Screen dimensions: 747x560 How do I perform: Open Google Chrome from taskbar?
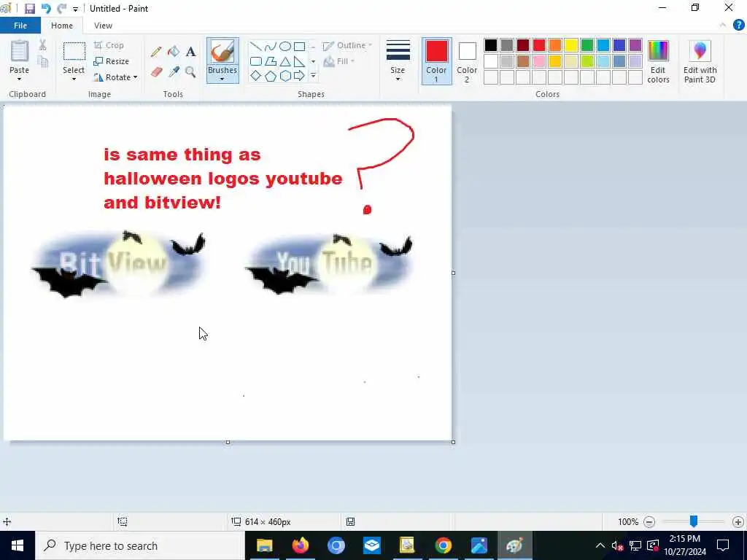pyautogui.click(x=443, y=545)
